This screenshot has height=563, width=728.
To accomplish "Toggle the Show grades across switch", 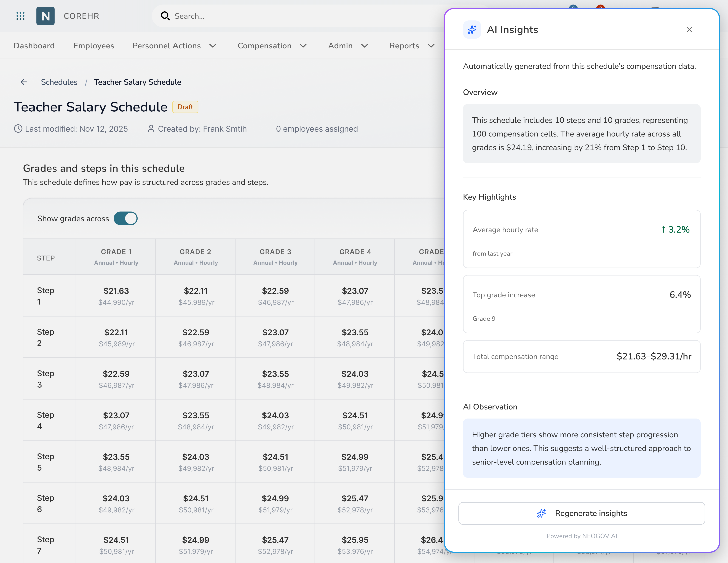I will pyautogui.click(x=126, y=218).
